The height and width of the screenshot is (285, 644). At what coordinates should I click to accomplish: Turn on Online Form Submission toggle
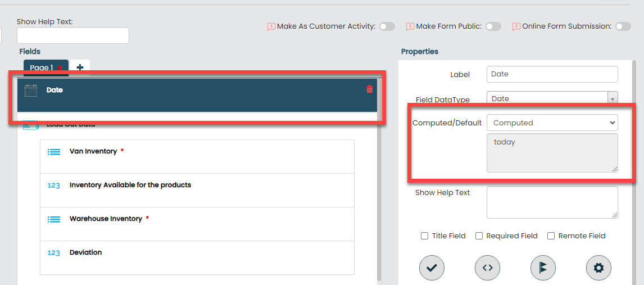623,26
